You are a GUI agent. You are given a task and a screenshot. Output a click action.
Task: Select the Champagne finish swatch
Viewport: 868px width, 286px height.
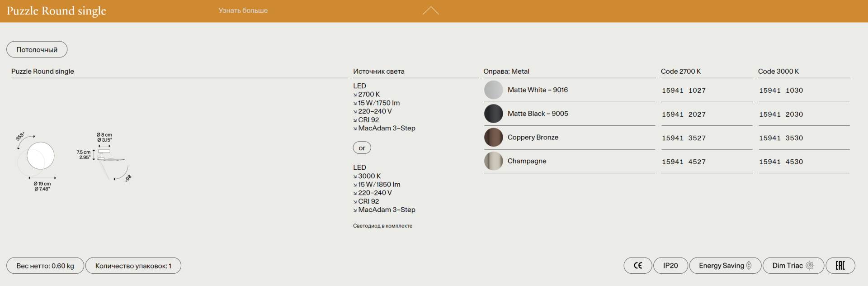click(x=493, y=161)
